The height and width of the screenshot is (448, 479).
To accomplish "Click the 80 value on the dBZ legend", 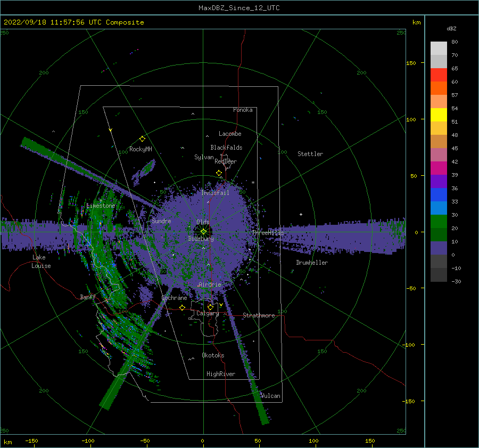I will click(x=455, y=42).
